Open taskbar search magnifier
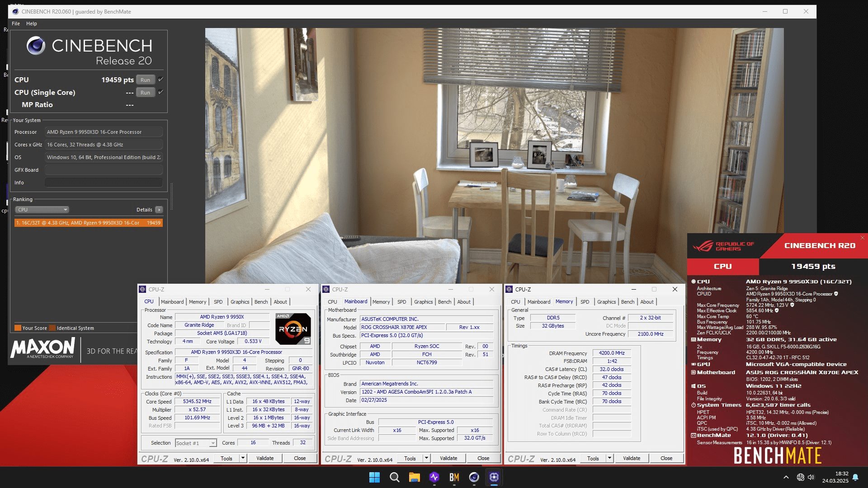The image size is (868, 488). coord(394,477)
